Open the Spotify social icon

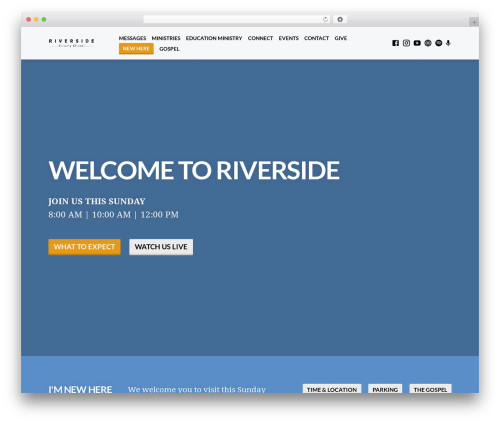click(x=439, y=43)
